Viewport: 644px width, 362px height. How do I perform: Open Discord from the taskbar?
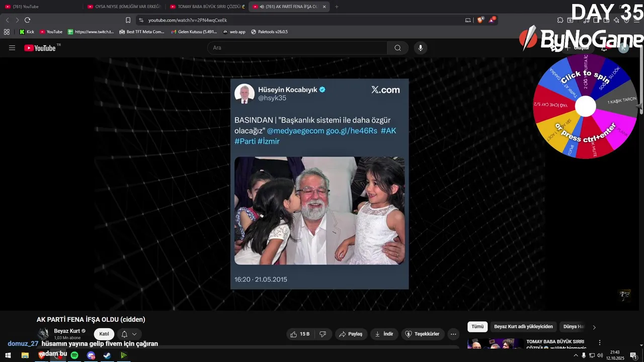(x=91, y=355)
